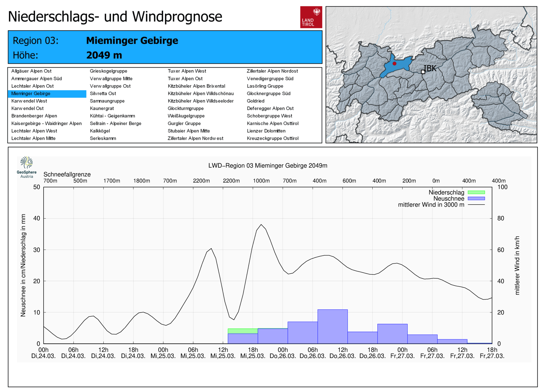Open region Kreuzeckgruppe Osttirol
The image size is (544, 392).
coord(273,138)
